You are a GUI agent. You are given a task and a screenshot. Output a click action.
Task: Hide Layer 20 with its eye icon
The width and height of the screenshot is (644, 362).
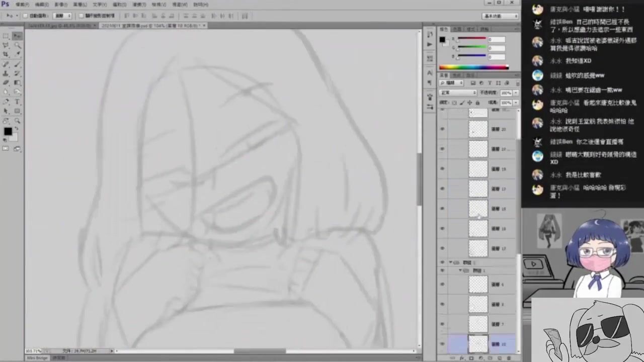pyautogui.click(x=442, y=129)
